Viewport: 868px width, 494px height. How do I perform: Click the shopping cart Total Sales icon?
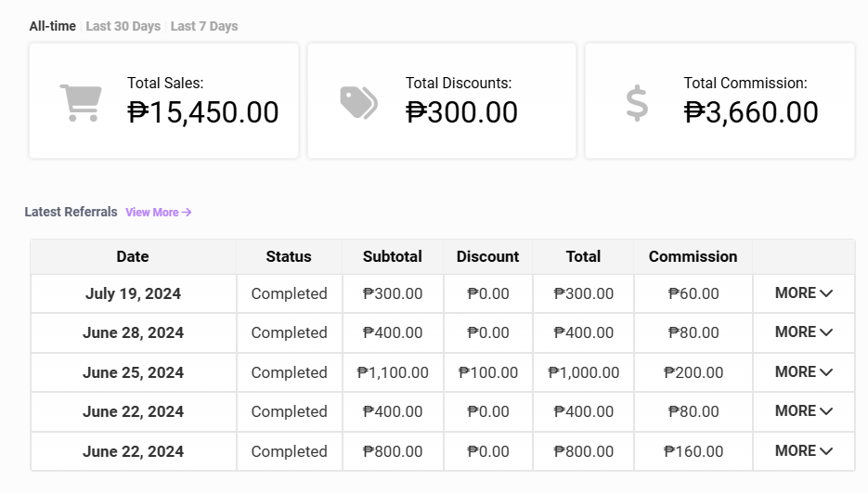coord(80,102)
